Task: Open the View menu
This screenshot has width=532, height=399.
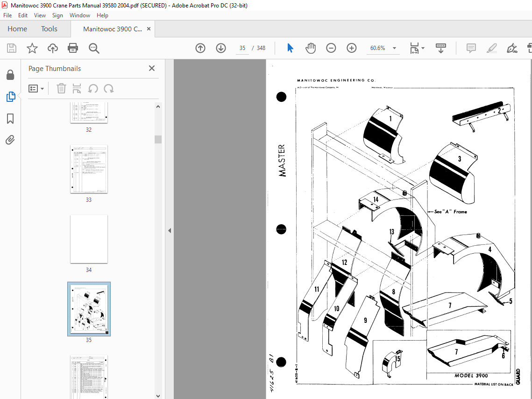Action: (x=40, y=15)
